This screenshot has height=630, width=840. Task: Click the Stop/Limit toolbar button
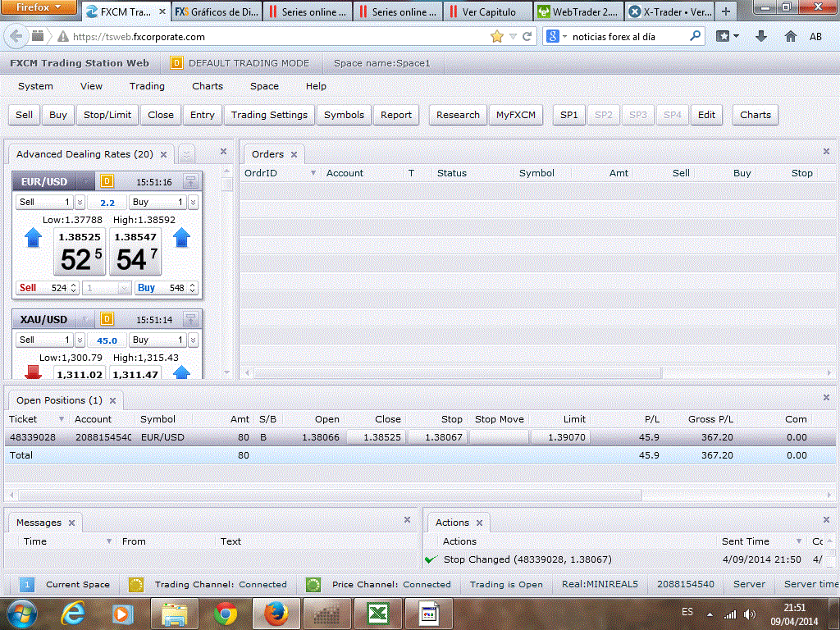[x=107, y=115]
